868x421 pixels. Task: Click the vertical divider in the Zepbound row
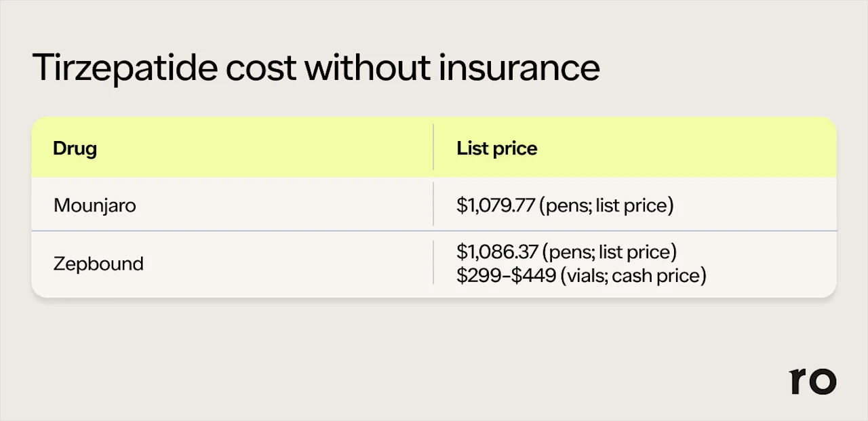pos(433,262)
